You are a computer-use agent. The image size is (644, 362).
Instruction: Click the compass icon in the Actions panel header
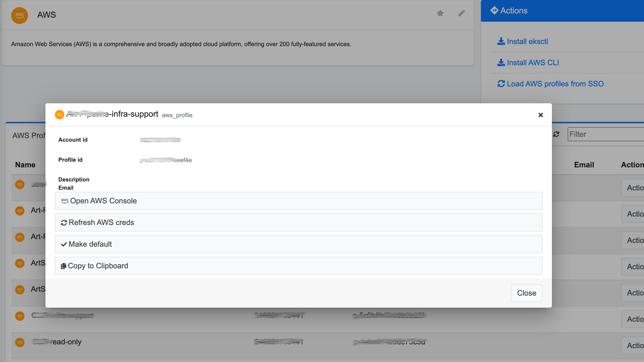tap(494, 10)
